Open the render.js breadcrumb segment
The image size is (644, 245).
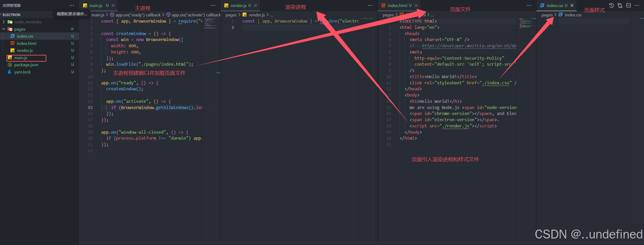(254, 15)
